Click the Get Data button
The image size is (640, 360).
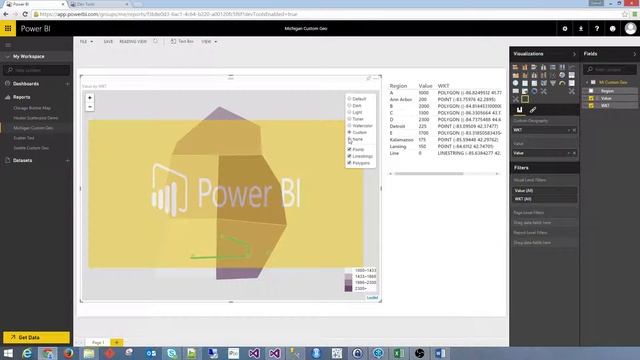point(36,338)
